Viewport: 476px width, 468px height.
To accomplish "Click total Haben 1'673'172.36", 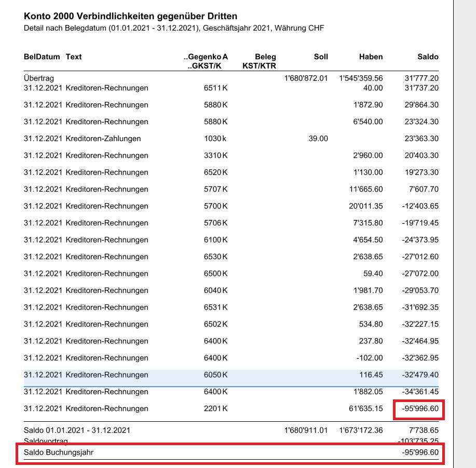I will click(361, 430).
